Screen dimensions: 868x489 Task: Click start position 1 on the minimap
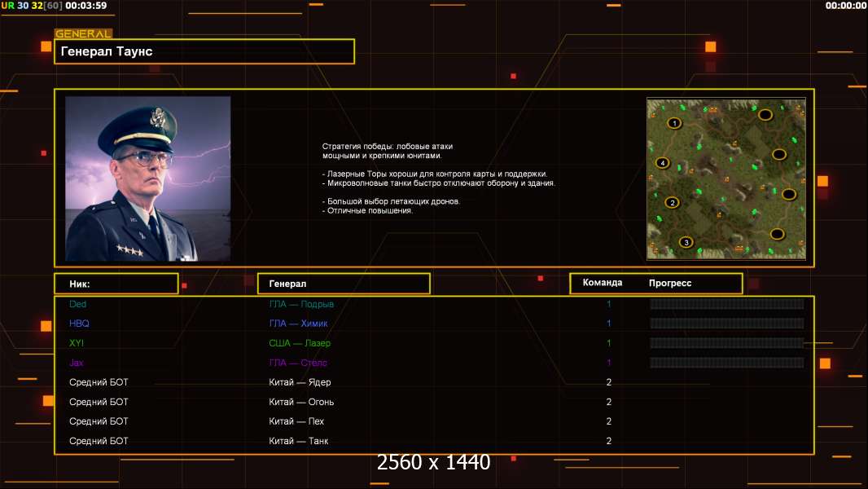[674, 123]
